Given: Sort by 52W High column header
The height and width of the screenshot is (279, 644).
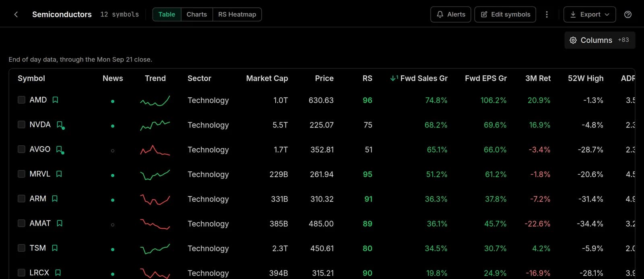Looking at the screenshot, I should point(586,78).
